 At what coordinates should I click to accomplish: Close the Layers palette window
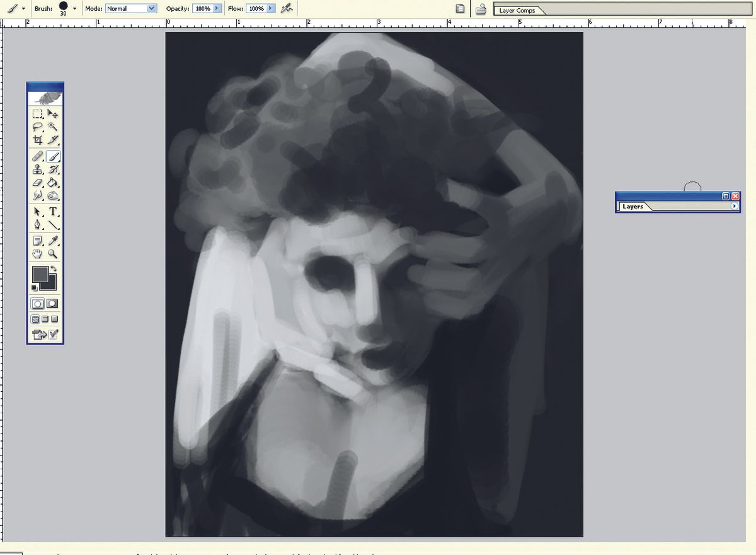click(x=735, y=196)
